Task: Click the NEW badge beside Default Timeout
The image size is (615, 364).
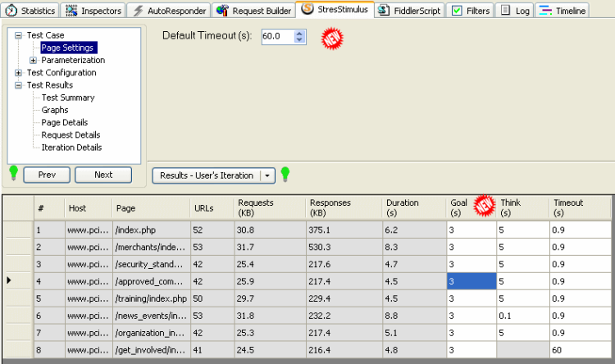Action: 332,39
